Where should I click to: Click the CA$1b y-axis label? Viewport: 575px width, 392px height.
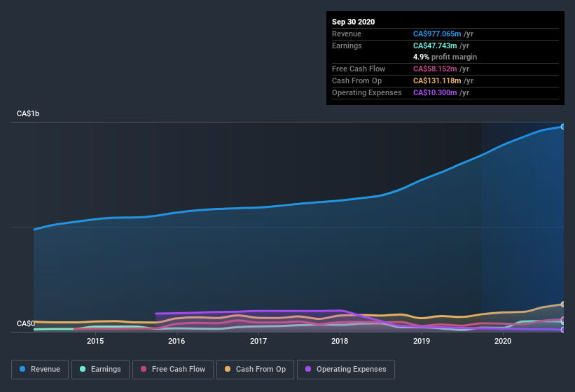pos(28,113)
